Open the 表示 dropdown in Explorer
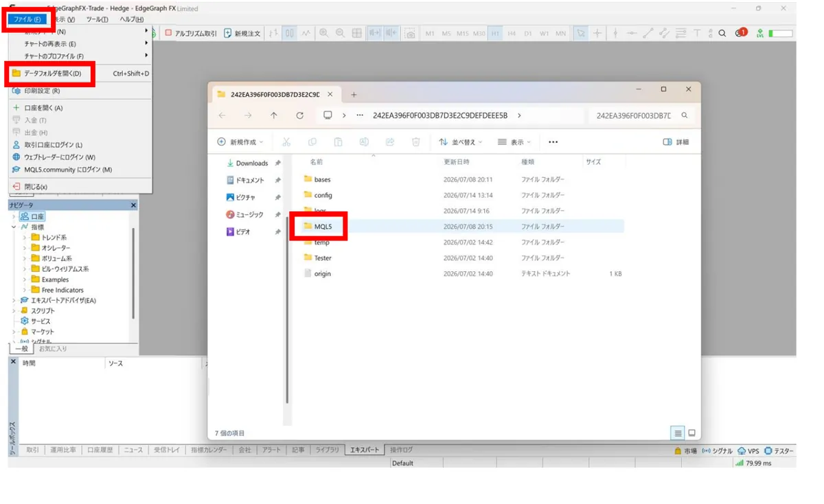Screen dimensions: 824x504 tap(514, 142)
